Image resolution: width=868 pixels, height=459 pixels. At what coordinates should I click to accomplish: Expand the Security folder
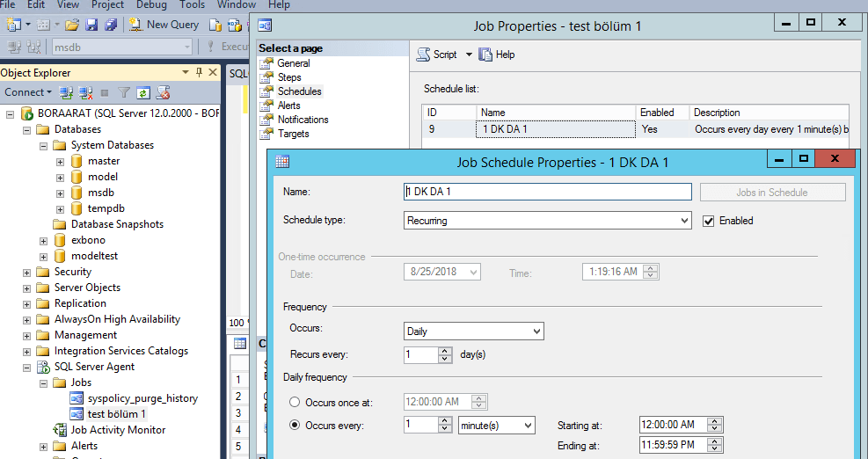click(x=26, y=273)
